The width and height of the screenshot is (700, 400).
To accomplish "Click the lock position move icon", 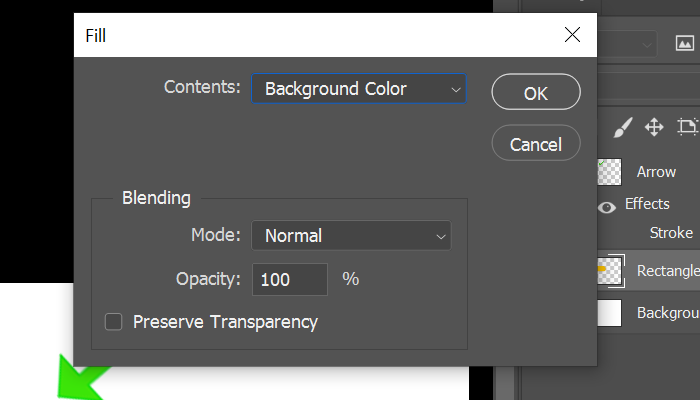I will [x=654, y=127].
